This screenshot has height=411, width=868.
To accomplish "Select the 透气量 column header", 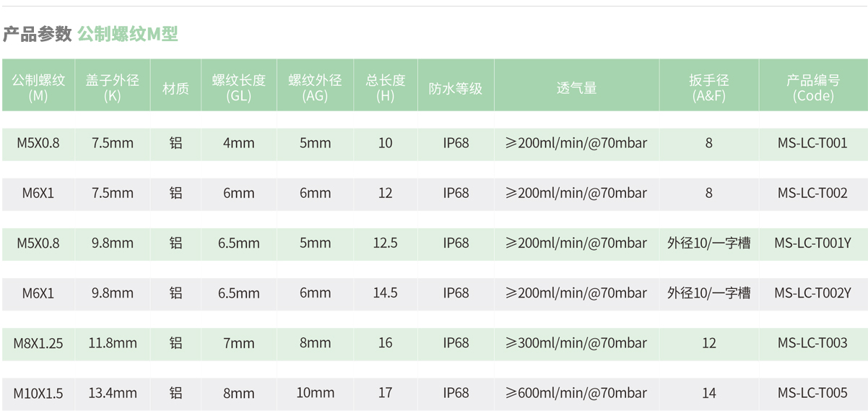I will pos(576,88).
